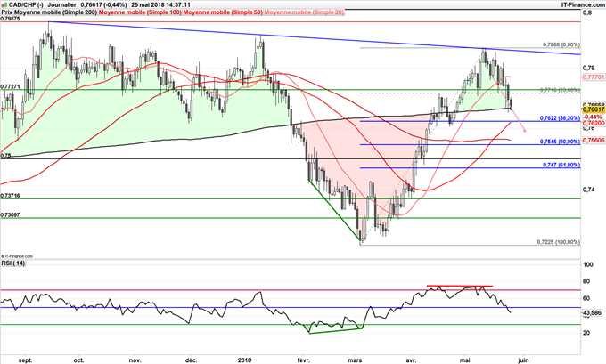
Task: Click the 0,7225 (100,00%) Fibonacci label
Action: point(559,242)
